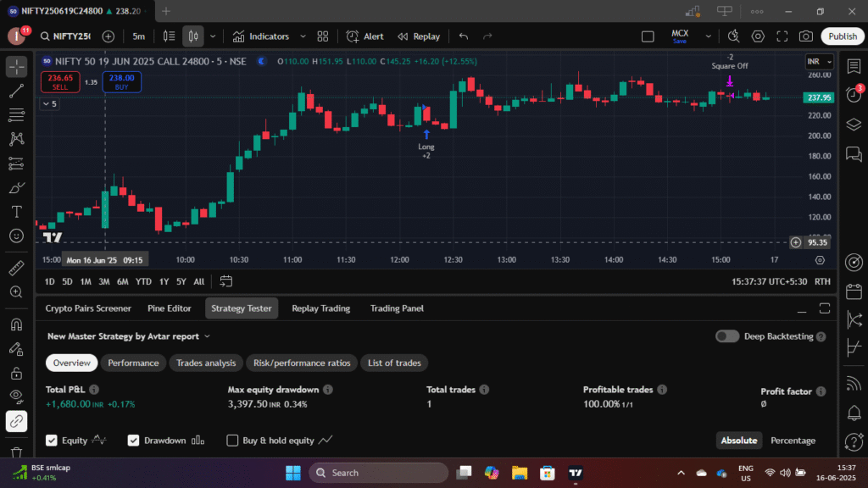This screenshot has width=868, height=488.
Task: Select the YTD date range
Action: [143, 281]
